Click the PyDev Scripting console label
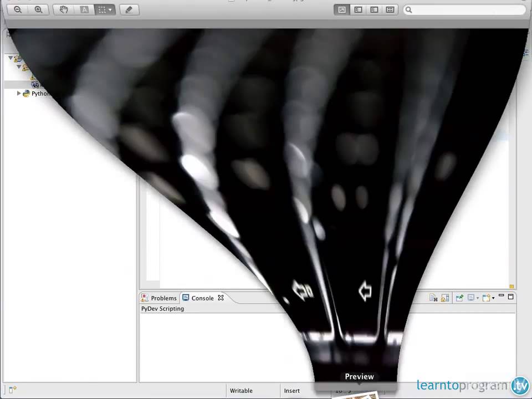532x399 pixels. coord(162,309)
